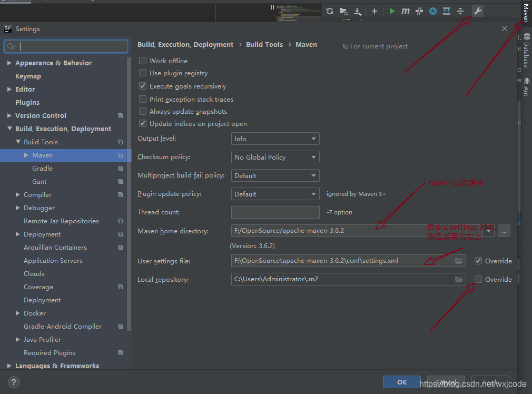Click Build, Execution, Deployment breadcrumb
532x394 pixels.
185,44
